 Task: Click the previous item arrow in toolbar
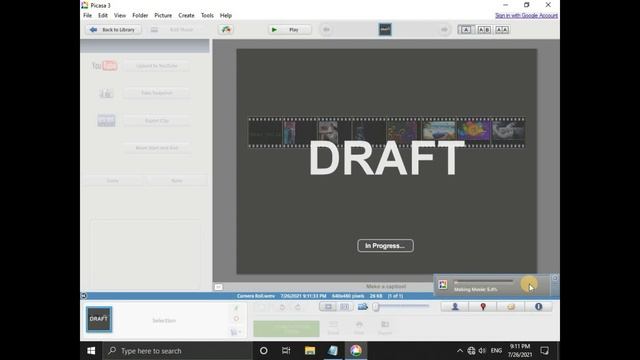coord(326,30)
